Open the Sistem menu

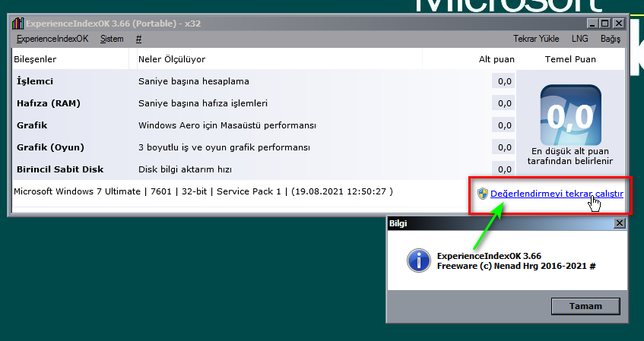point(112,39)
